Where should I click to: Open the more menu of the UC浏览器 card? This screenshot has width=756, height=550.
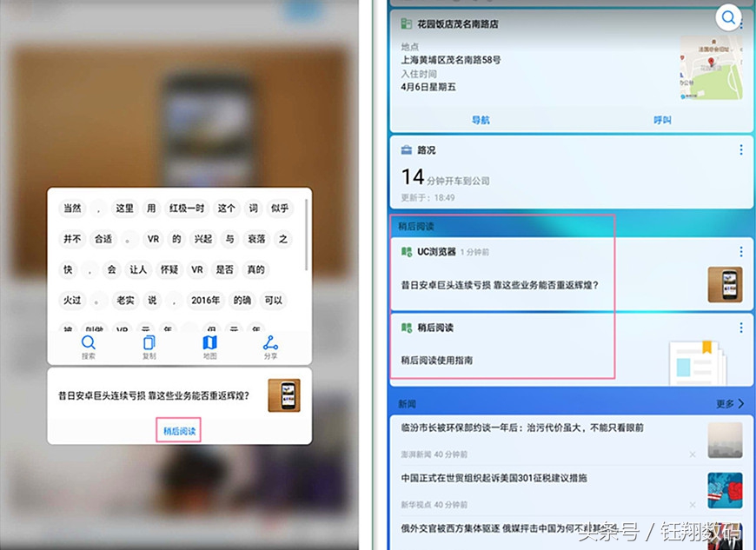[x=741, y=252]
